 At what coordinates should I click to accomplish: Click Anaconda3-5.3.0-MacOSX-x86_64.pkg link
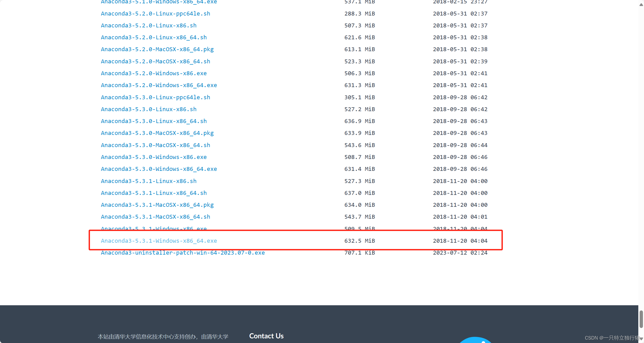157,133
